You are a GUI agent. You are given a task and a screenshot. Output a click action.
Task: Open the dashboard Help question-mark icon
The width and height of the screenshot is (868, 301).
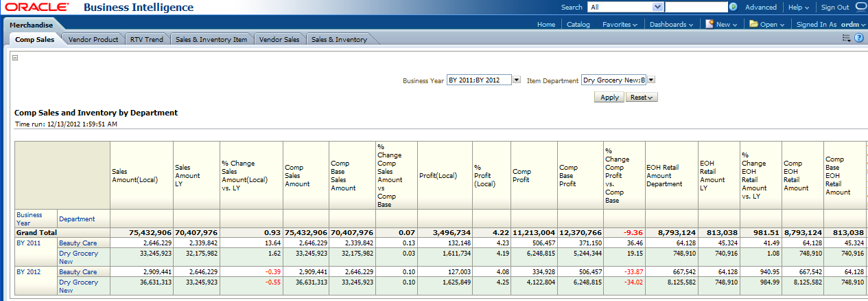click(x=858, y=38)
